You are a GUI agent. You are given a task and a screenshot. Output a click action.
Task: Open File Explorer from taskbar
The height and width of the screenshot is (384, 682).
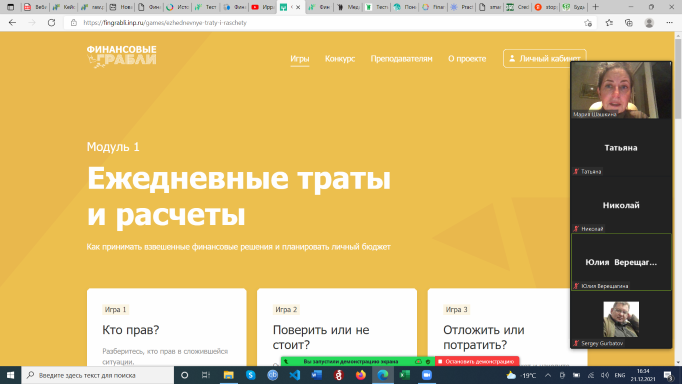point(228,375)
